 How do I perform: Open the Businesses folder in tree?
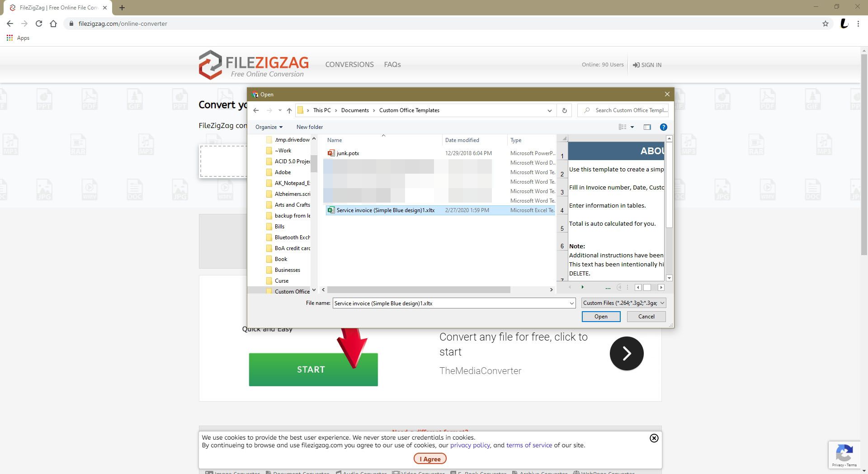click(287, 270)
